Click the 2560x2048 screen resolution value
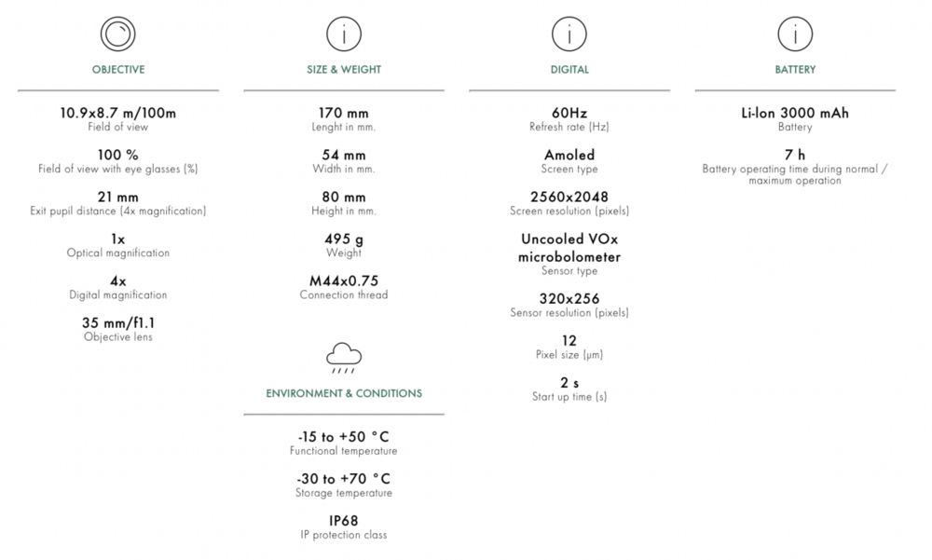This screenshot has width=932, height=560. click(x=569, y=197)
